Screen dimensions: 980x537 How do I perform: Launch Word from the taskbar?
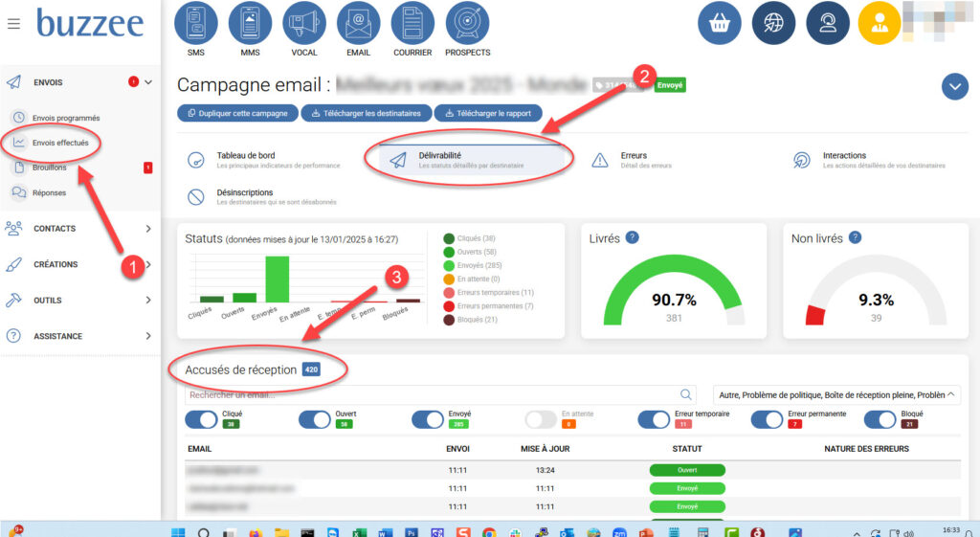pyautogui.click(x=385, y=532)
